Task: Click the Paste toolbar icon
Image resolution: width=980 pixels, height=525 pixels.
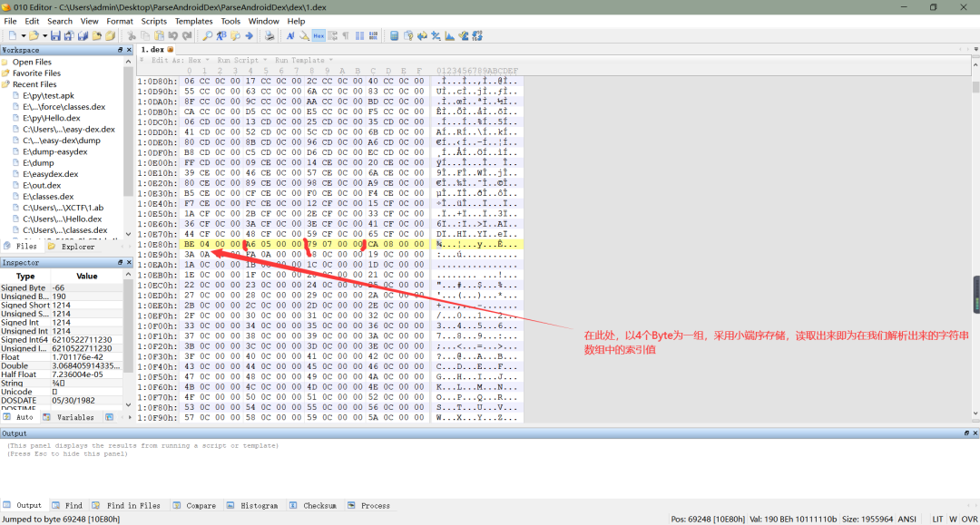Action: pyautogui.click(x=159, y=36)
